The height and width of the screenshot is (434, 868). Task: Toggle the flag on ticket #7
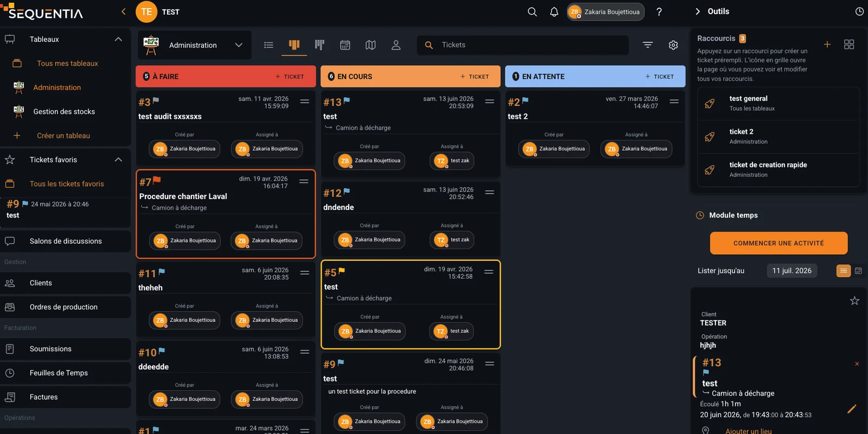(157, 180)
